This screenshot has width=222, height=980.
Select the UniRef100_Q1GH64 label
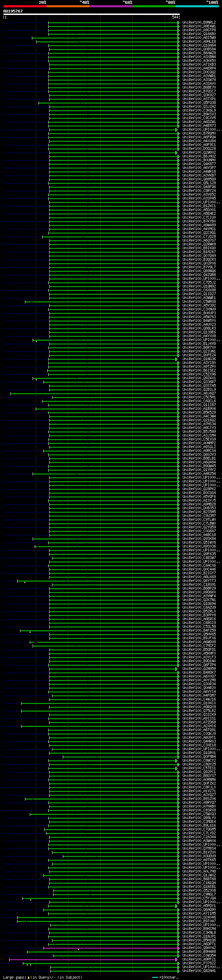[199, 45]
